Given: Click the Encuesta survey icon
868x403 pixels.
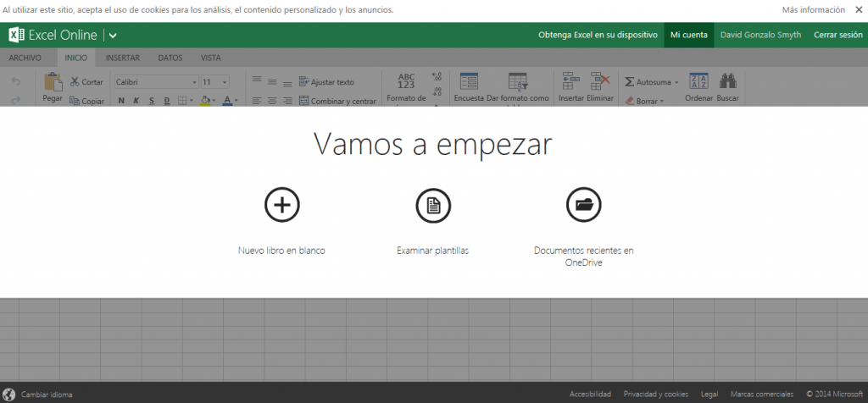Looking at the screenshot, I should point(469,81).
